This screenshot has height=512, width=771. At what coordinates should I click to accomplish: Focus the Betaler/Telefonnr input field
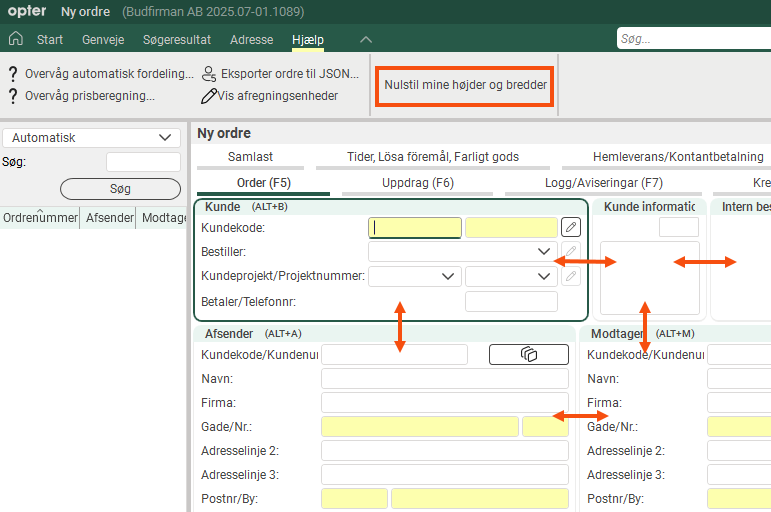click(x=511, y=301)
